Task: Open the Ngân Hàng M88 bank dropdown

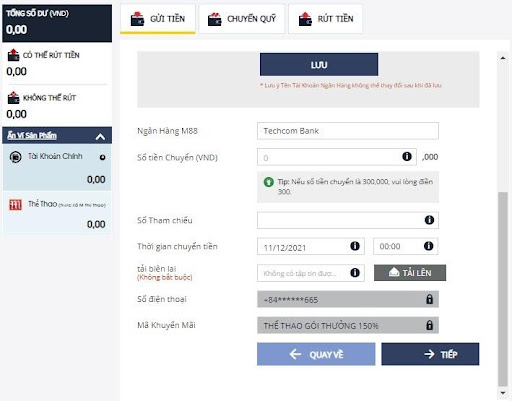Action: pyautogui.click(x=348, y=131)
